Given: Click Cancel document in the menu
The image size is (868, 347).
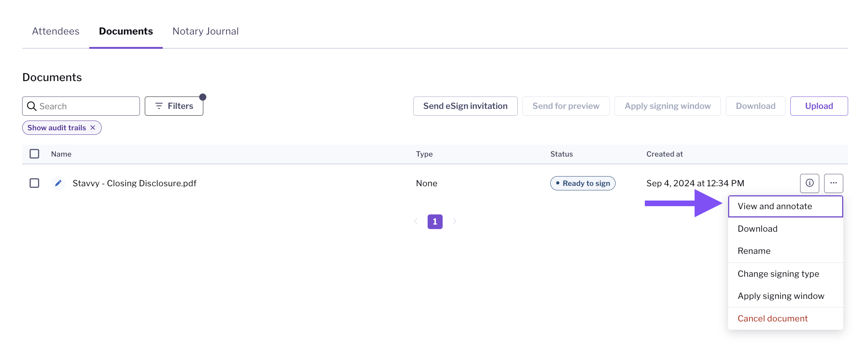Looking at the screenshot, I should click(785, 318).
